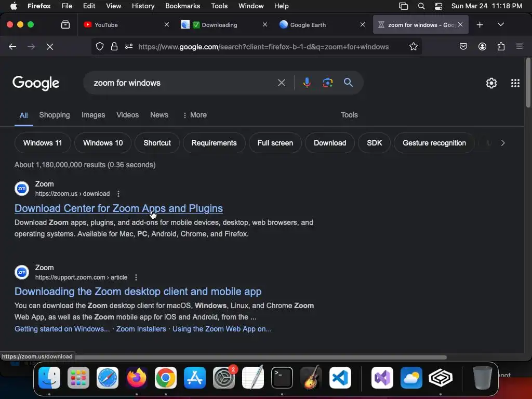List all tabs dropdown arrow
This screenshot has width=532, height=399.
(x=501, y=24)
